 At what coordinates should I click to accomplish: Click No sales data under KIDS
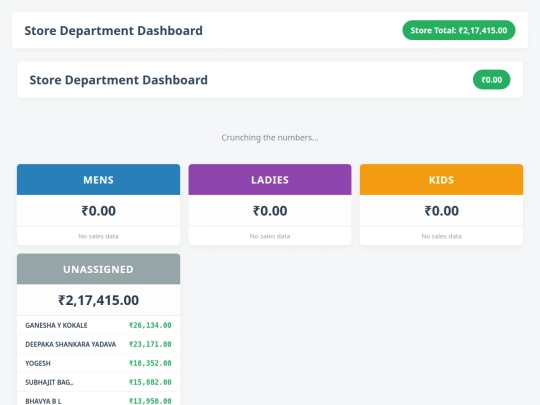[x=441, y=236]
